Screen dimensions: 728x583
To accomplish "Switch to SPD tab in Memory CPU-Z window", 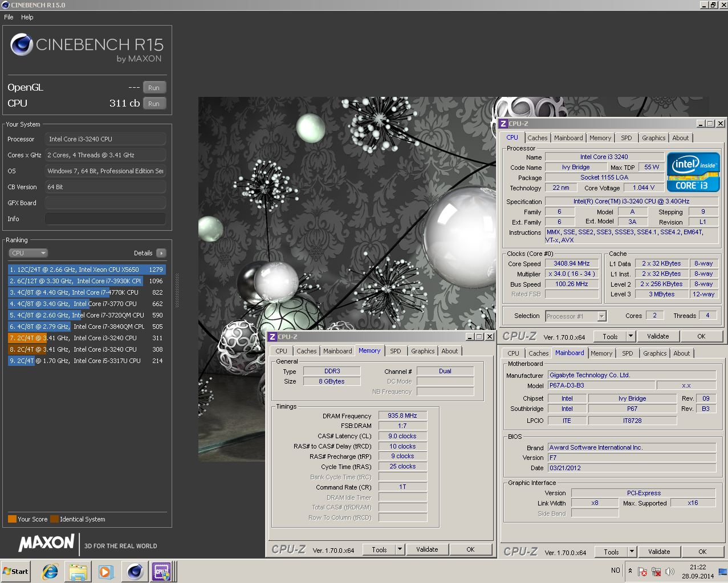I will [x=395, y=351].
